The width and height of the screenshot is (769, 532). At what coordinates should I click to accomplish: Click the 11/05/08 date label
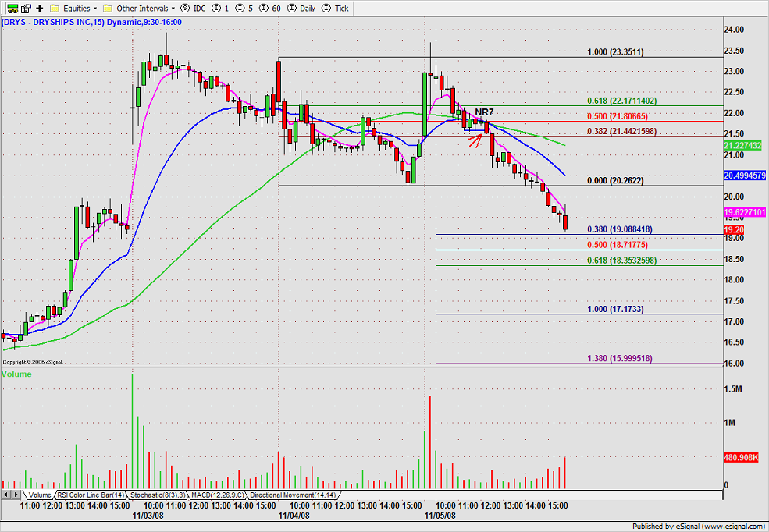click(x=440, y=516)
